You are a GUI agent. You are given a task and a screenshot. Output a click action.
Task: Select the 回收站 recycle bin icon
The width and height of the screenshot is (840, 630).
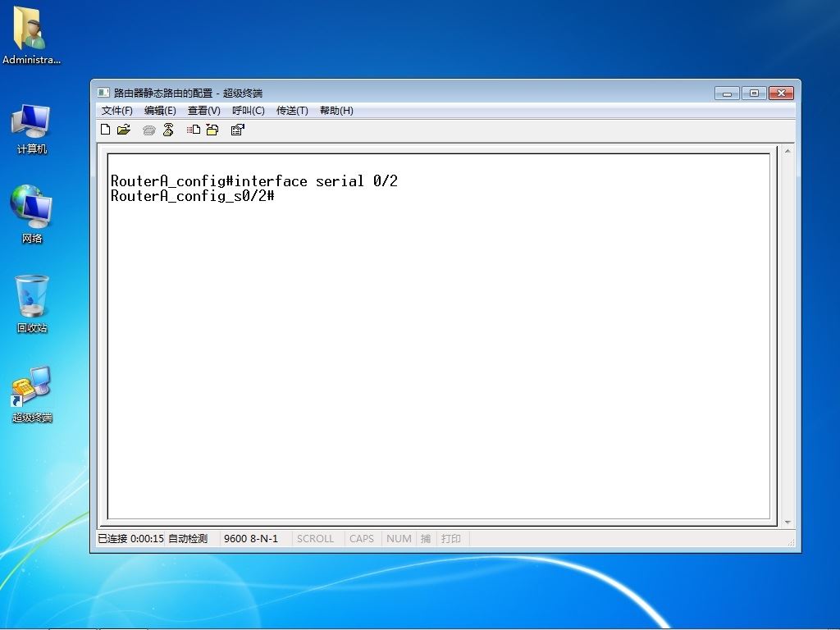pos(32,304)
